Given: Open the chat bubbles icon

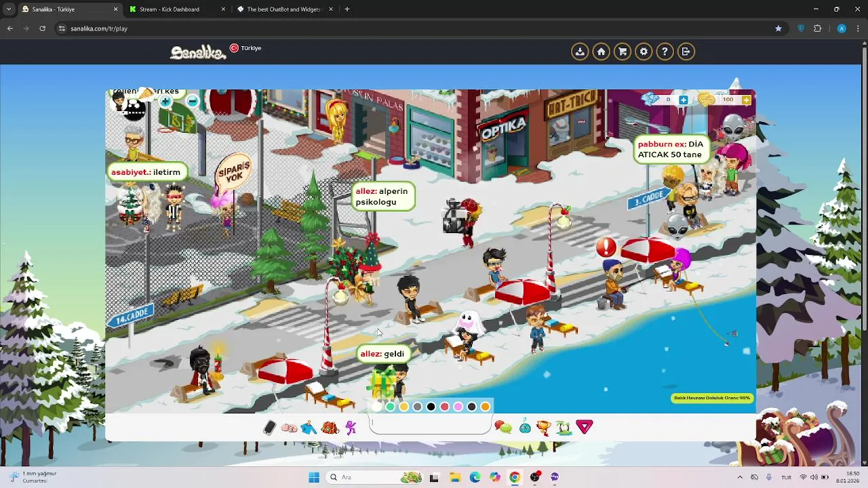Looking at the screenshot, I should (503, 427).
